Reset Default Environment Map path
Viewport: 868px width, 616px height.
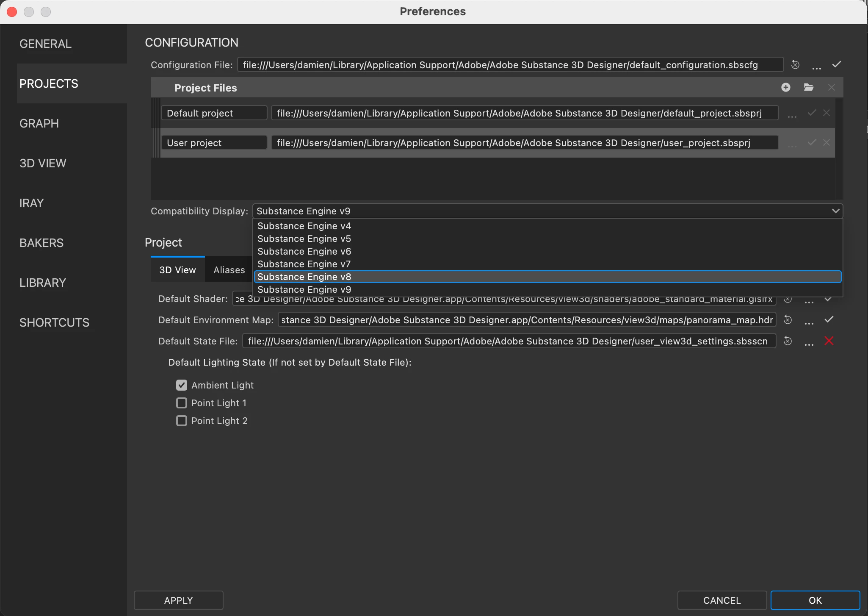[x=788, y=320]
